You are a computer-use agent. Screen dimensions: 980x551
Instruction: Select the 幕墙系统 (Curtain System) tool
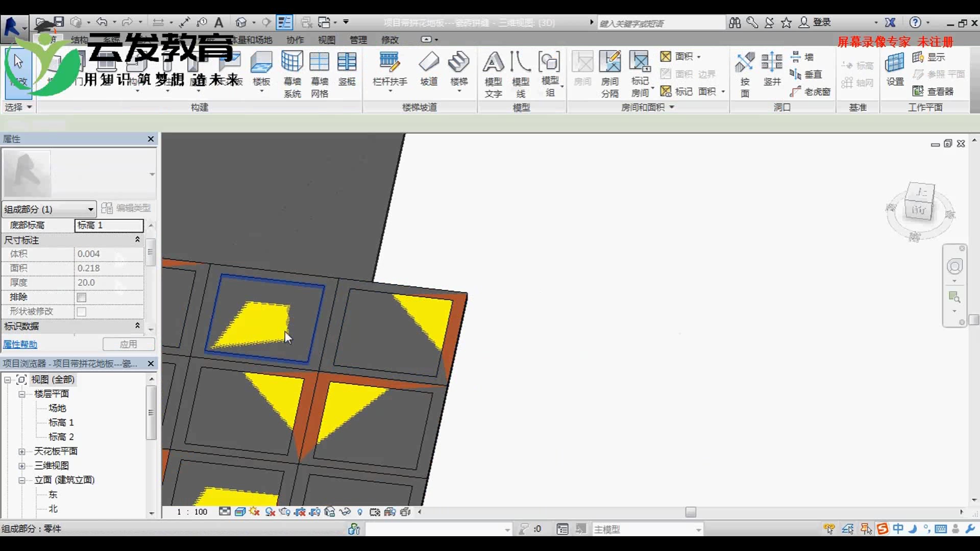[291, 71]
